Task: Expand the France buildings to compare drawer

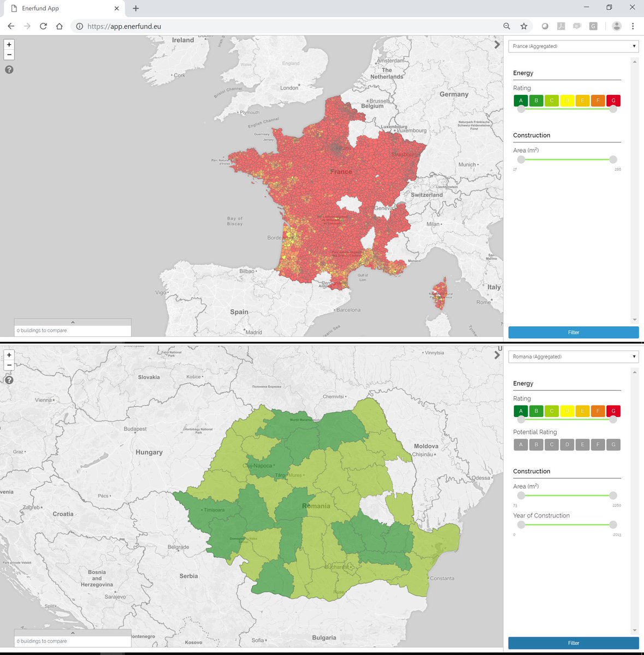Action: click(73, 323)
